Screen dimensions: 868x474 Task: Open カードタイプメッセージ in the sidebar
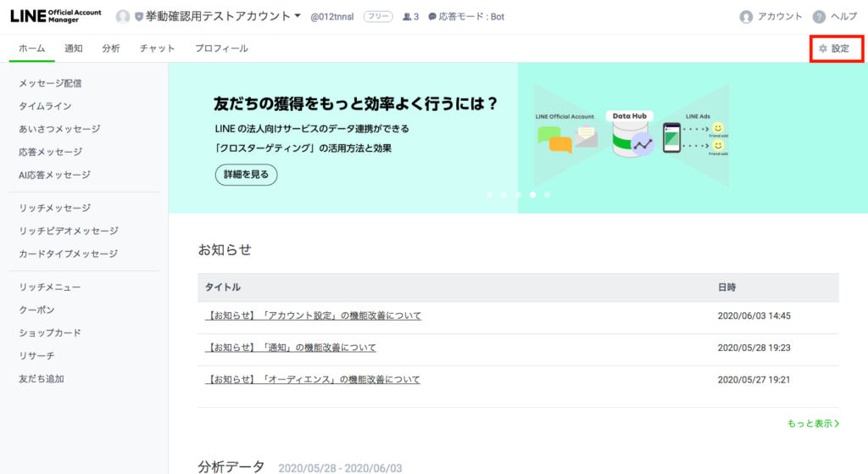point(68,254)
